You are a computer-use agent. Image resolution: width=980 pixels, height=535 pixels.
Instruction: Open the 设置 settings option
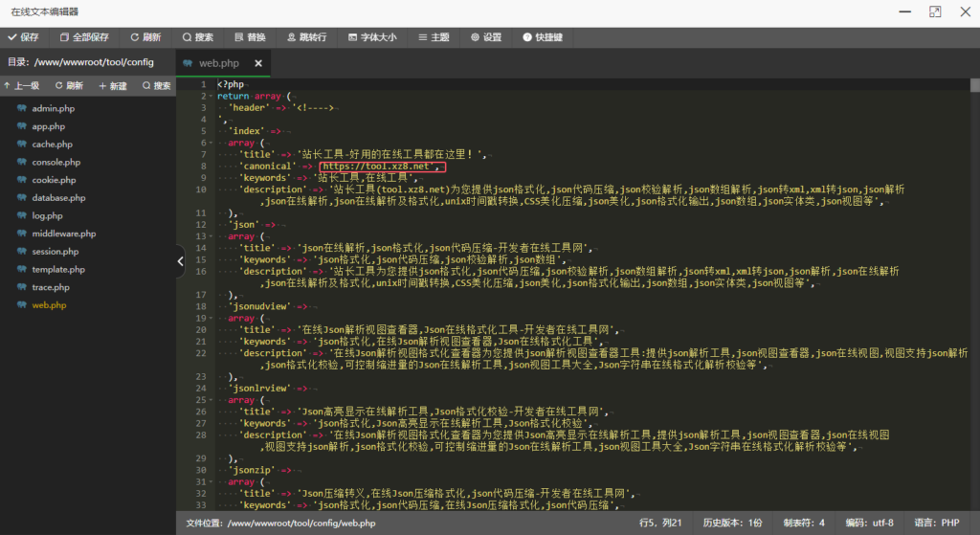(x=486, y=37)
